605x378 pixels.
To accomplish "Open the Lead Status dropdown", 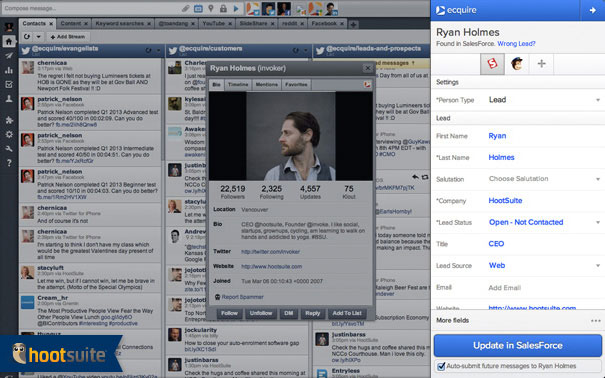I will point(544,222).
